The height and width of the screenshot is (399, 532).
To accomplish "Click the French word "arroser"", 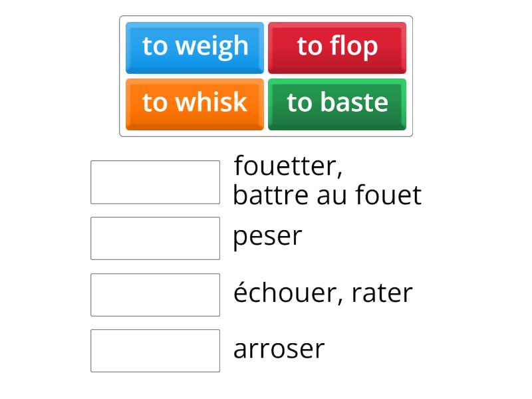I will click(279, 348).
